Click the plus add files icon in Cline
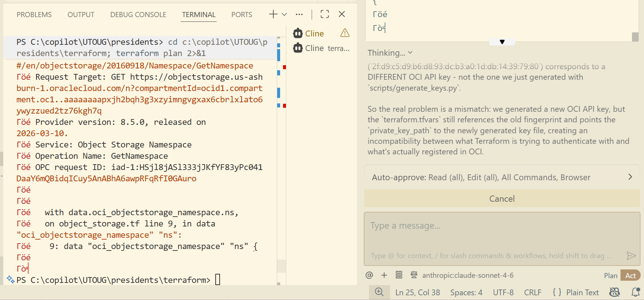This screenshot has width=644, height=300. coord(384,275)
